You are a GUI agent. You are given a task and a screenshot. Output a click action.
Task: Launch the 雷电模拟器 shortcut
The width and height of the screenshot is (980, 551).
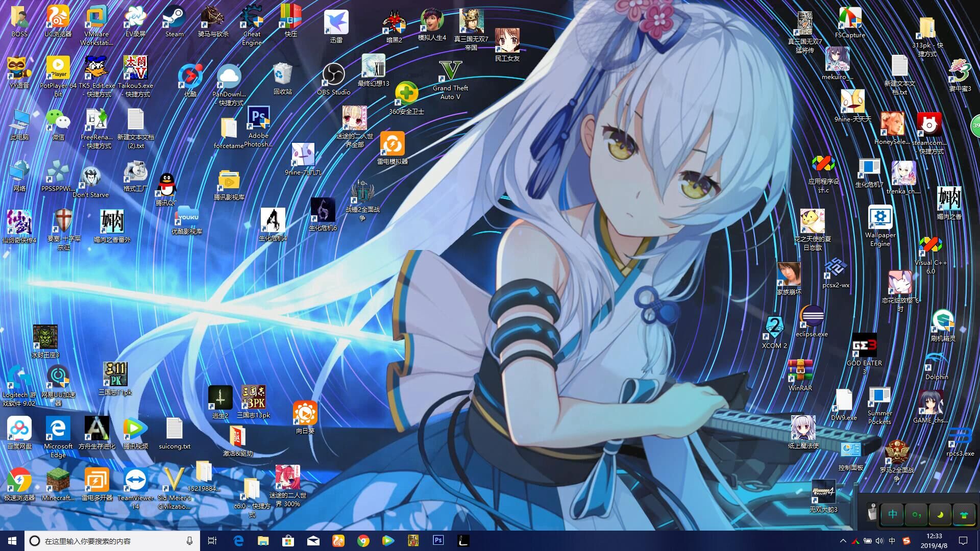click(x=393, y=148)
